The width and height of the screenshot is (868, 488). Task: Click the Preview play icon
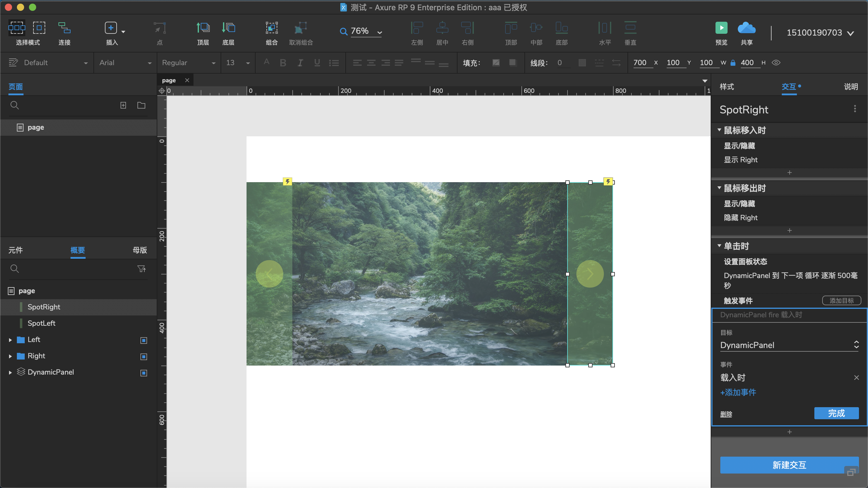721,28
